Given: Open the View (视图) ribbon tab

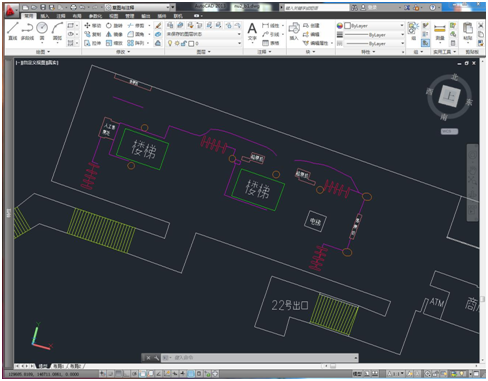Looking at the screenshot, I should point(114,16).
